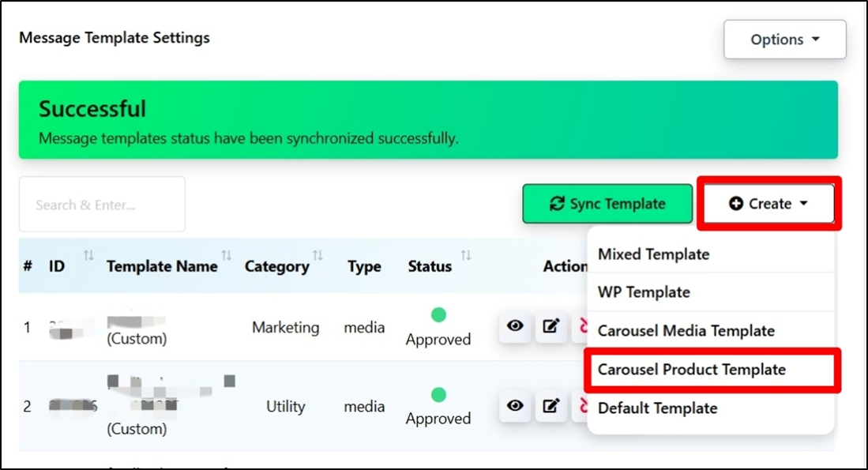Toggle the Create dropdown button

tap(768, 204)
